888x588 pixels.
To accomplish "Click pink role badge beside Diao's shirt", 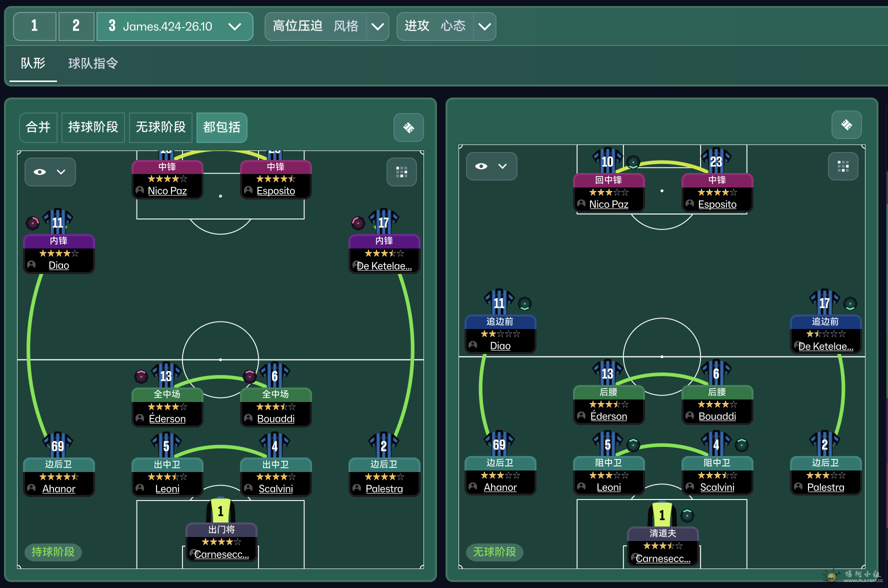I will click(x=32, y=222).
